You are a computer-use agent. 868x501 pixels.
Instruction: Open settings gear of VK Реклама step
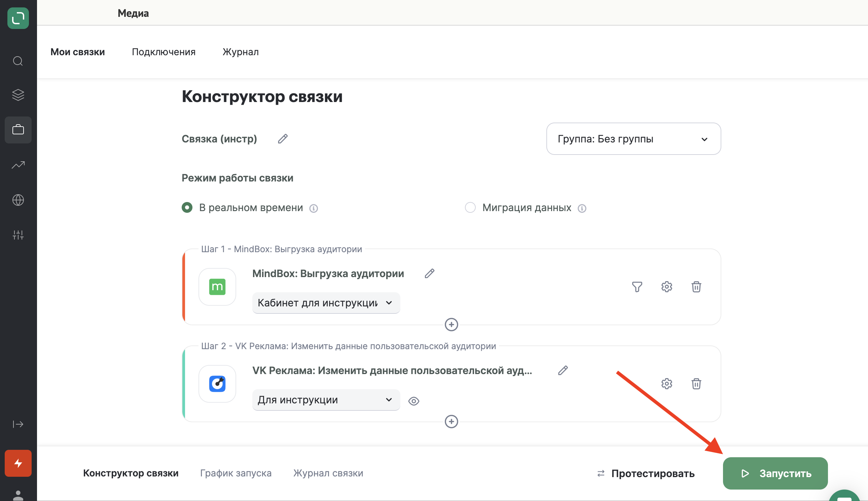(x=666, y=384)
